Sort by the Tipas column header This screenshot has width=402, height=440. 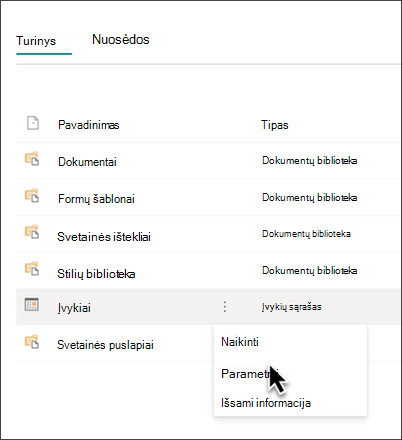point(275,125)
